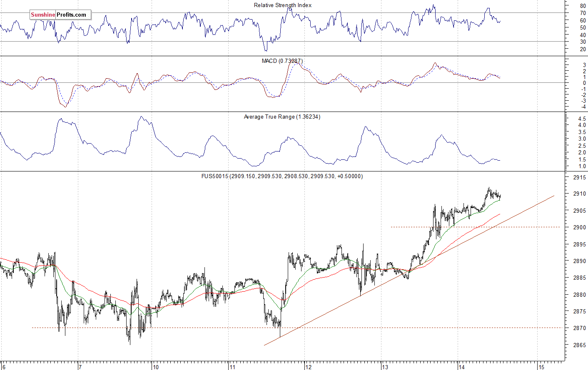Click the RSI axis value 30

pyautogui.click(x=583, y=42)
